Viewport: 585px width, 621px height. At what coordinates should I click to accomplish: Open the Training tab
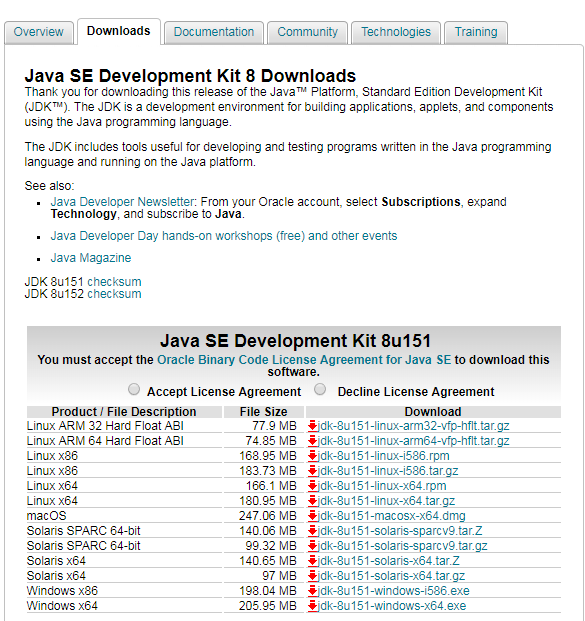[476, 32]
